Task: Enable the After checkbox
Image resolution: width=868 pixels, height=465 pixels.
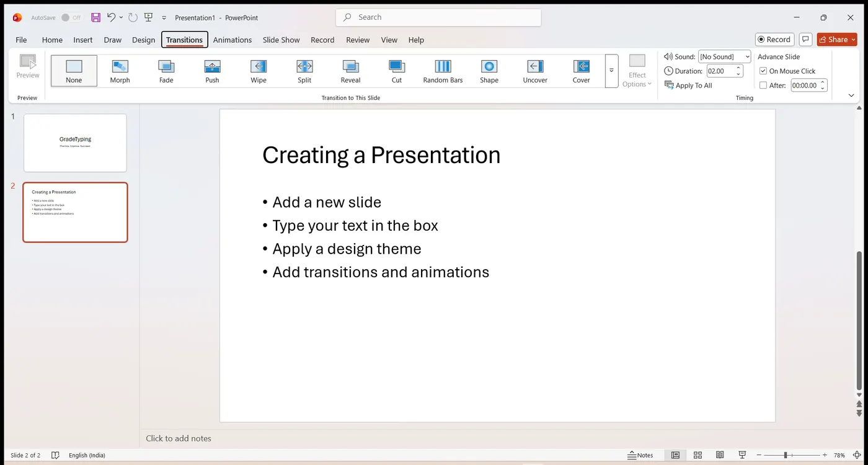Action: point(763,86)
